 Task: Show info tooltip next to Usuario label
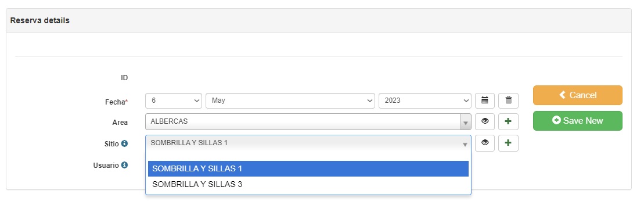[x=124, y=165]
